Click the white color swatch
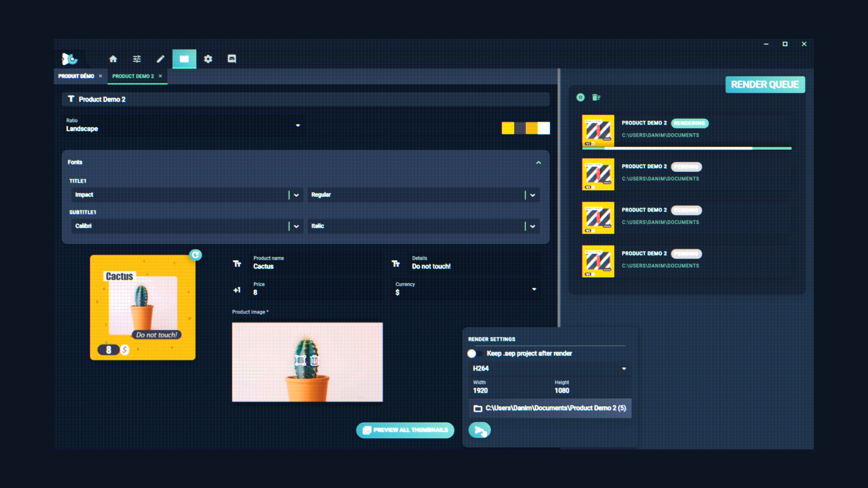This screenshot has width=868, height=488. [x=544, y=128]
